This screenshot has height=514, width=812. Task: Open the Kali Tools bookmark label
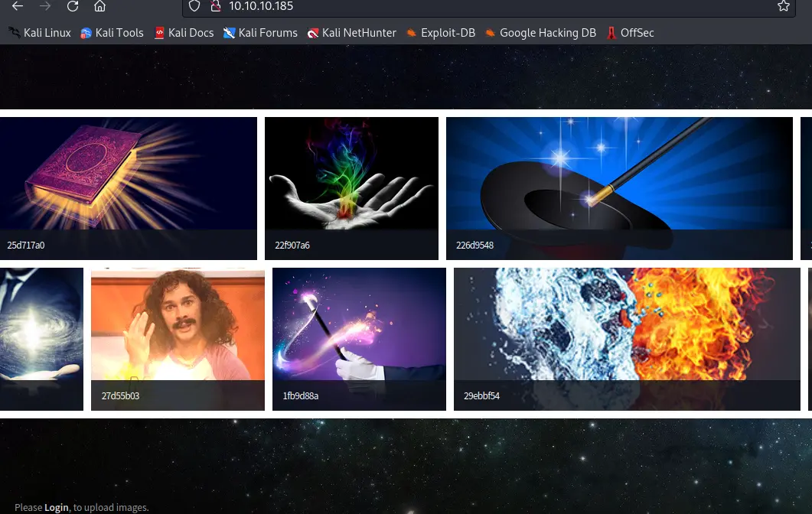tap(119, 33)
